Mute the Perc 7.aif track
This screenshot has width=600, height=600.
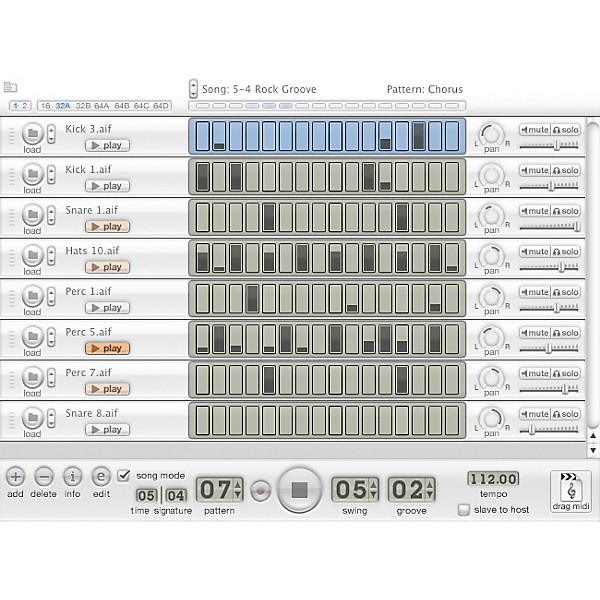click(535, 373)
